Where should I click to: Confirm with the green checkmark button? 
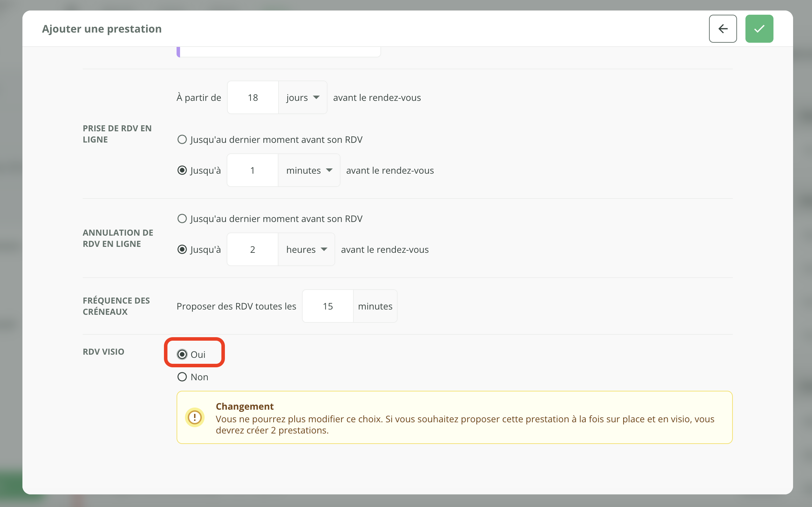click(759, 29)
